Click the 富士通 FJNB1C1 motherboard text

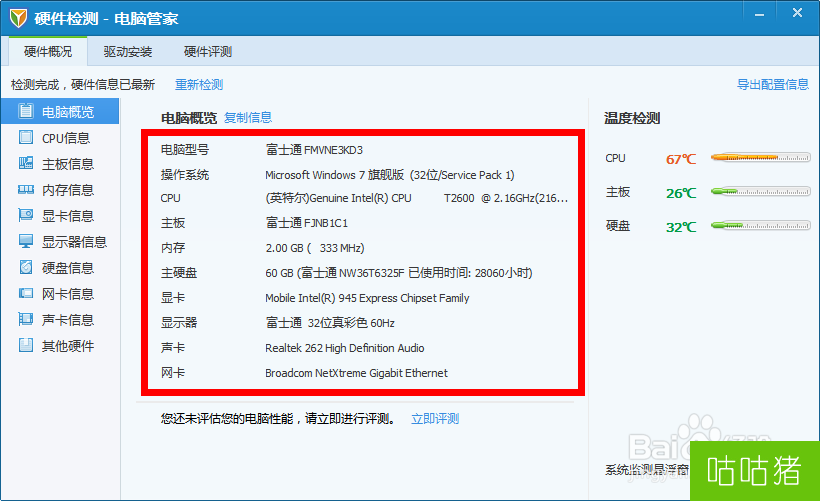[x=306, y=223]
